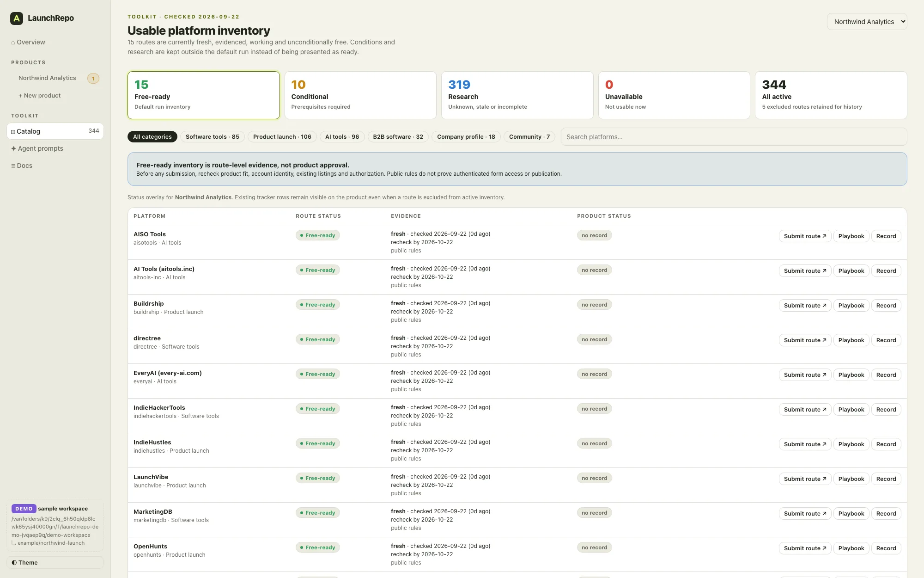The height and width of the screenshot is (578, 924).
Task: Open Submit route for OpenHunts
Action: pos(805,548)
